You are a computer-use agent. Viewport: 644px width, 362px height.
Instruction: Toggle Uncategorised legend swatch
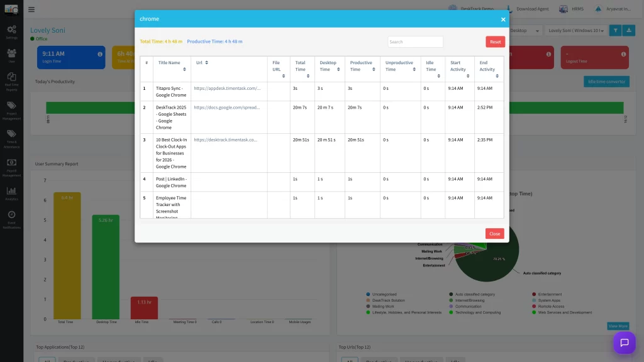(x=368, y=294)
